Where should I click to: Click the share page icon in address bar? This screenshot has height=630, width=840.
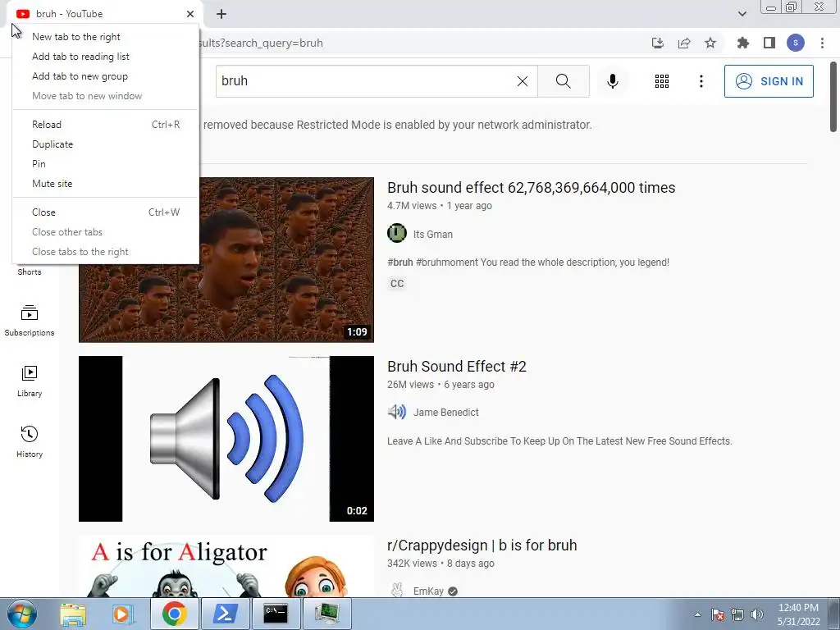click(684, 43)
